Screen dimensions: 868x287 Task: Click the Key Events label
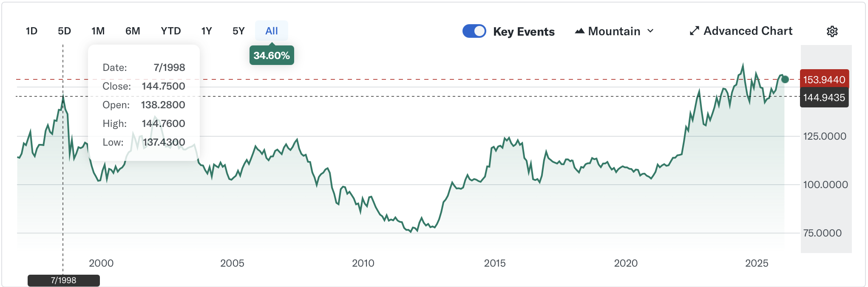(x=524, y=32)
